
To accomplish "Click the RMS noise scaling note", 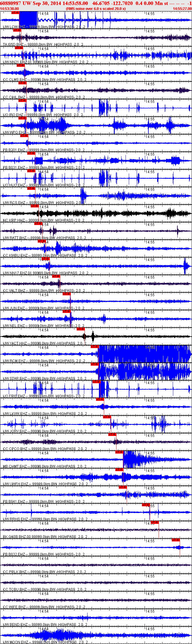I will click(x=96, y=9).
